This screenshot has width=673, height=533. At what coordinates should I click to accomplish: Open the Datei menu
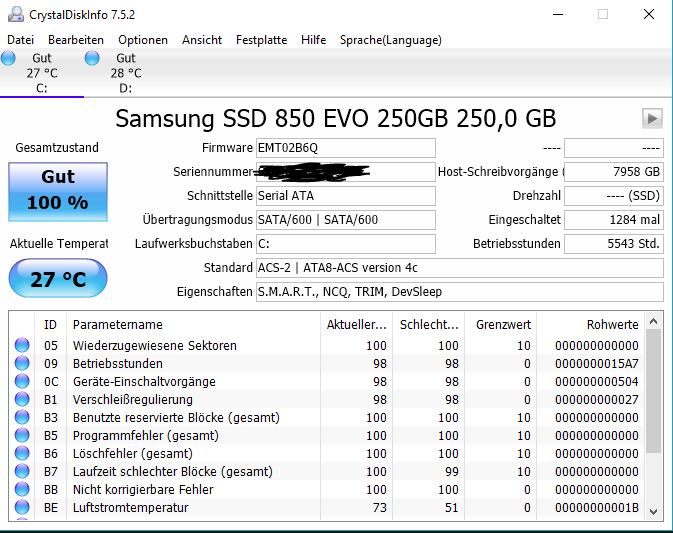[21, 40]
